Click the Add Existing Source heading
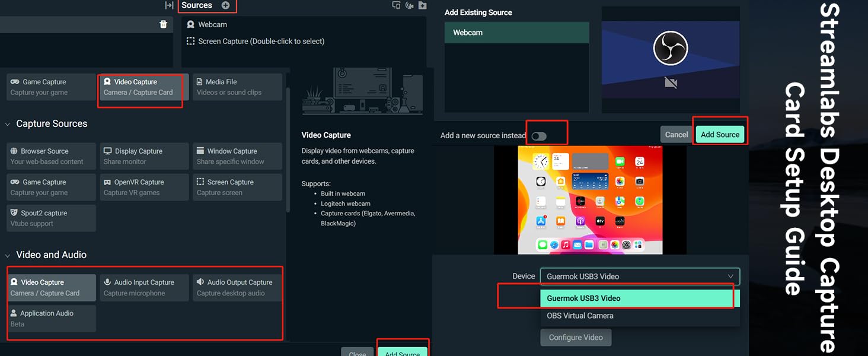The image size is (868, 356). pos(478,12)
